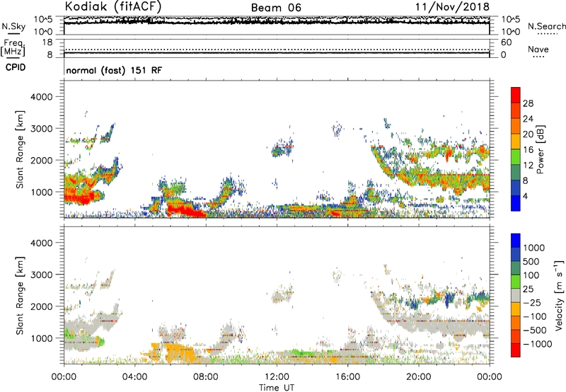Click the 'normal (fast) 151 RF' text
Image resolution: width=566 pixels, height=392 pixels.
(114, 70)
